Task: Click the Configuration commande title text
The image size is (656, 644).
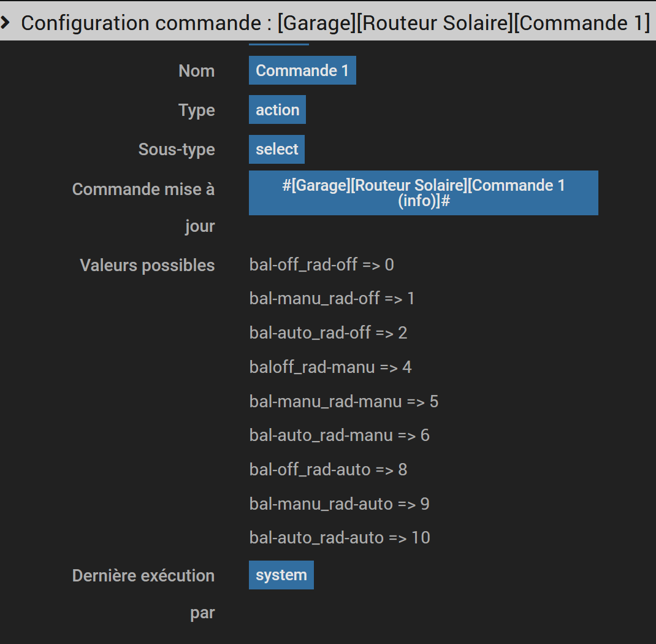Action: point(335,23)
